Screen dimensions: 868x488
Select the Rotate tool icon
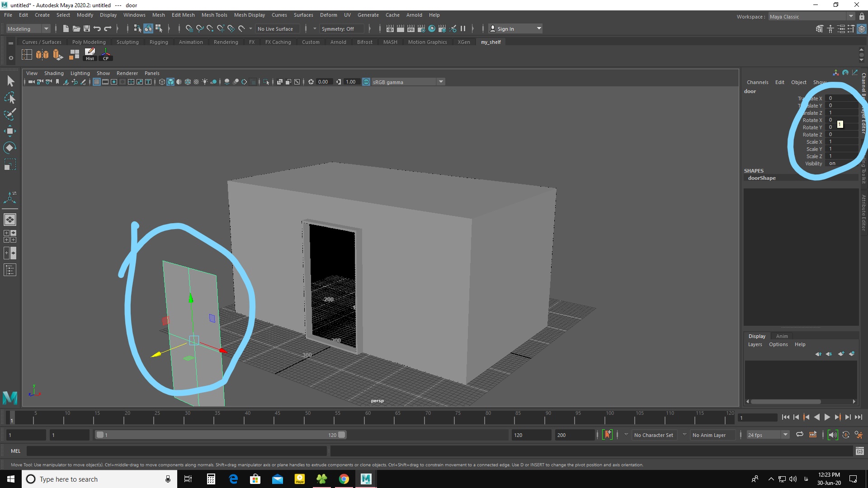point(10,148)
